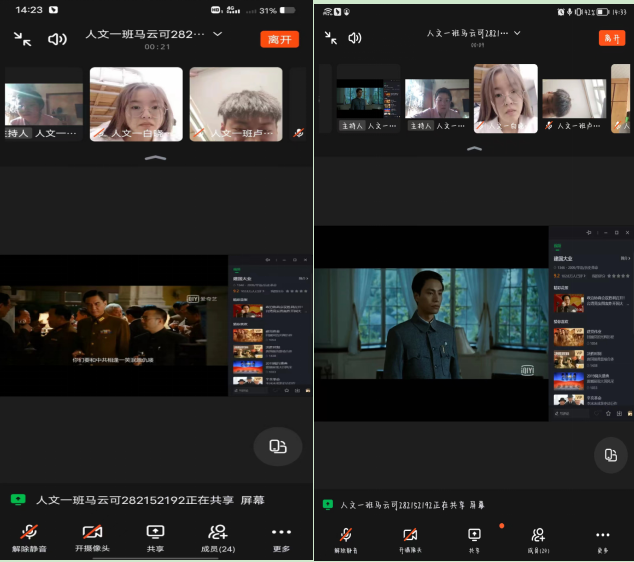Leave the meeting using 离开 on left phone
Viewport: 634px width, 562px height.
(279, 39)
